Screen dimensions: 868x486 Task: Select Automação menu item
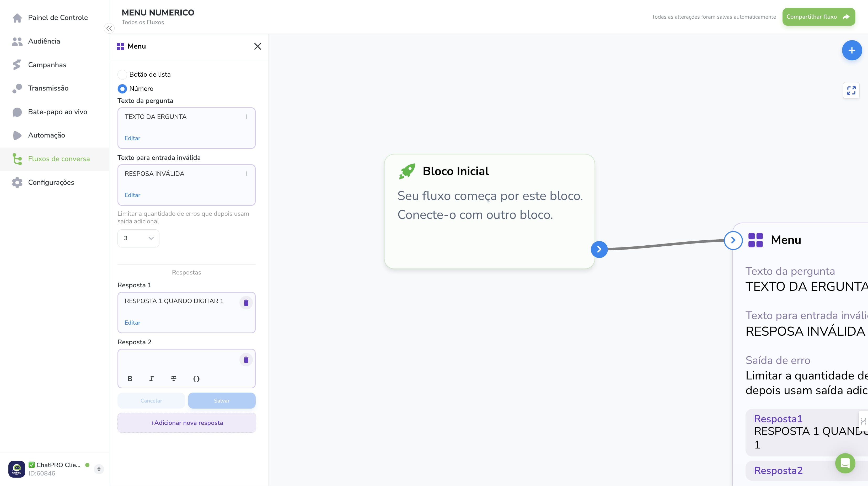click(x=55, y=135)
